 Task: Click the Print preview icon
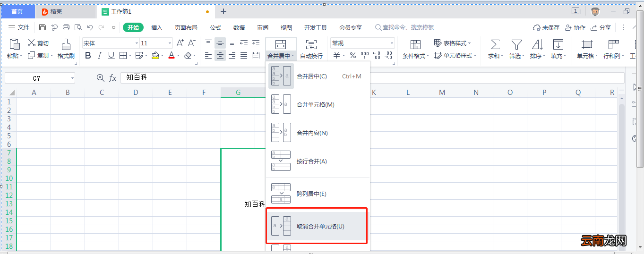pos(78,27)
